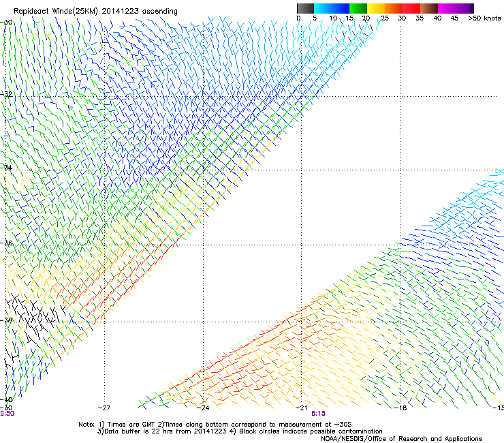Click the '-40' latitude axis label
This screenshot has width=504, height=443.
tap(6, 399)
